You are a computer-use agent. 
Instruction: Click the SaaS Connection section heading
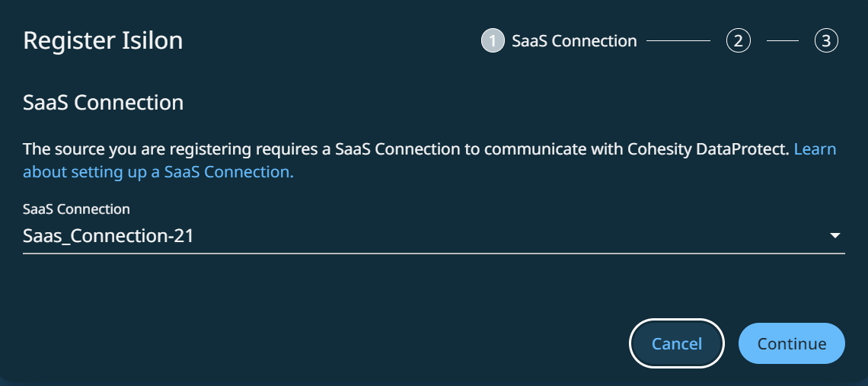tap(103, 102)
